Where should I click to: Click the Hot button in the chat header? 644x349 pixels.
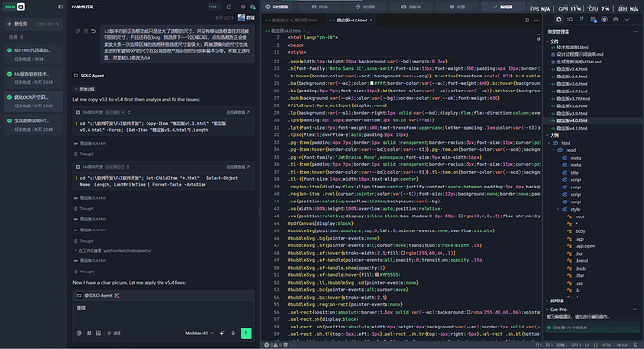coord(214,7)
